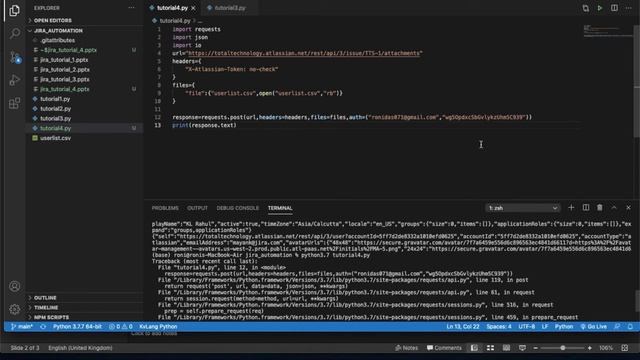Adjust the PowerPoint zoom slider handle
This screenshot has width=640, height=360.
[562, 348]
